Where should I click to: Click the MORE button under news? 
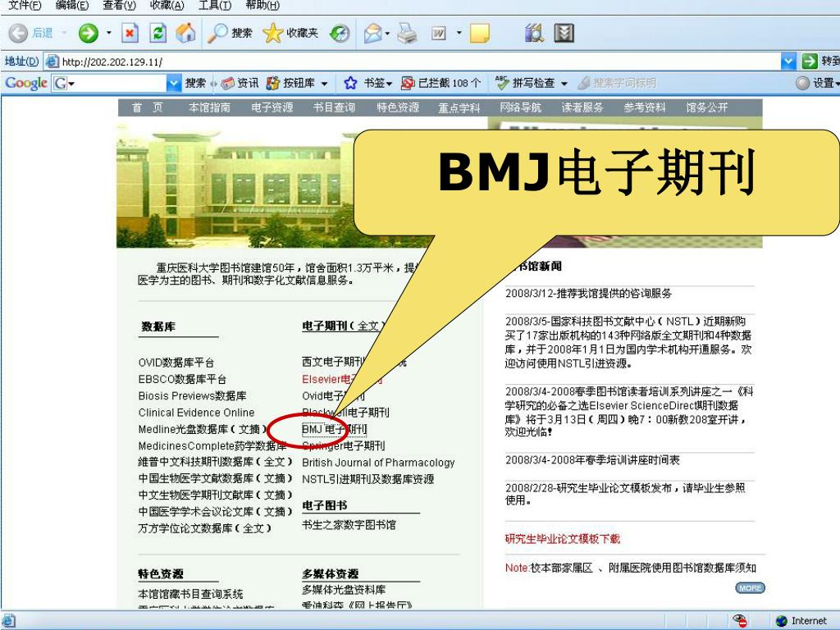click(x=750, y=587)
